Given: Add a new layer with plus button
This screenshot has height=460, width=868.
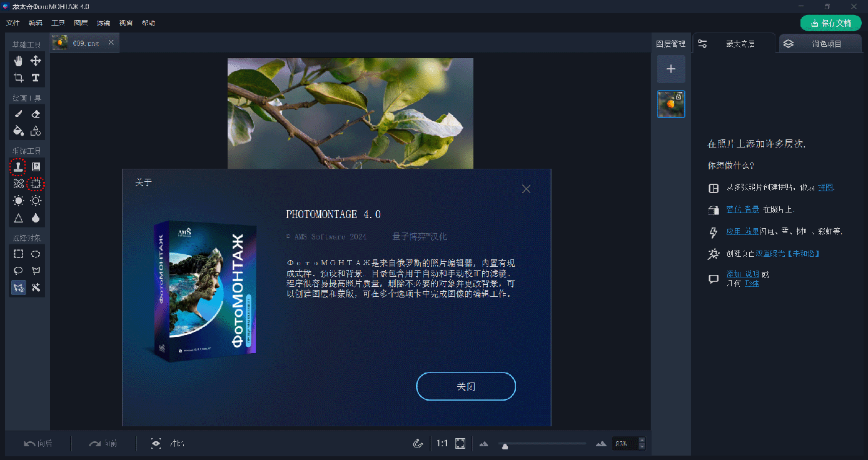Looking at the screenshot, I should coord(671,69).
